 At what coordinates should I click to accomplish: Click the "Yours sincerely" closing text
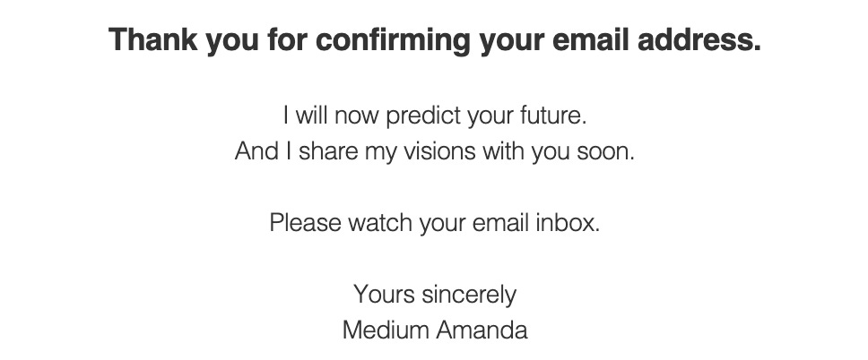pos(435,295)
